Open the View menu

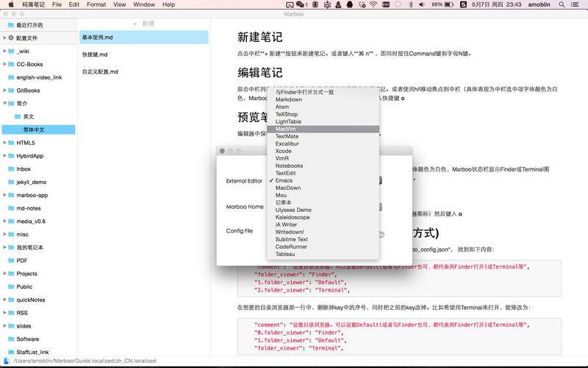click(x=119, y=4)
